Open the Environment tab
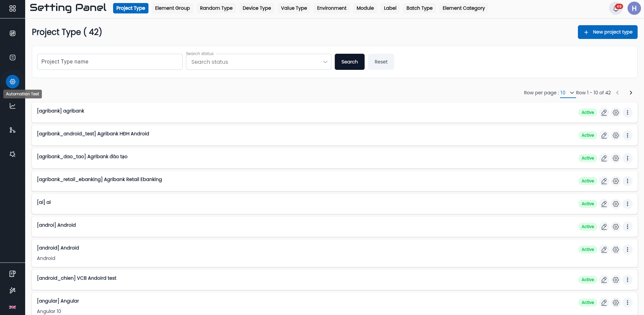Viewport: 644px width, 315px height. point(332,8)
